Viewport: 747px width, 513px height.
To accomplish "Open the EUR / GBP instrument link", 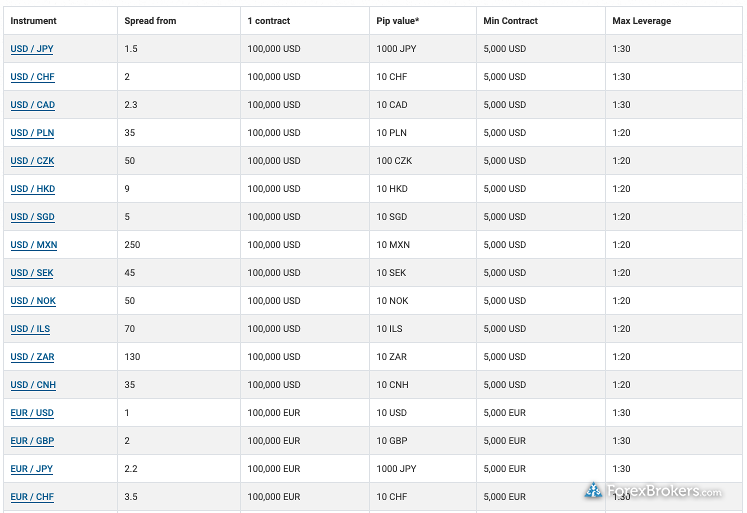I will (x=32, y=441).
